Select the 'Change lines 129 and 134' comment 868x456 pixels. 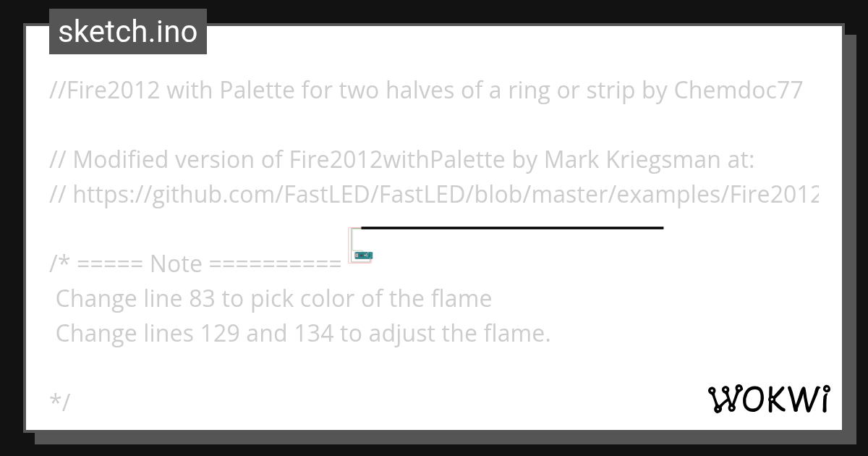pyautogui.click(x=303, y=333)
